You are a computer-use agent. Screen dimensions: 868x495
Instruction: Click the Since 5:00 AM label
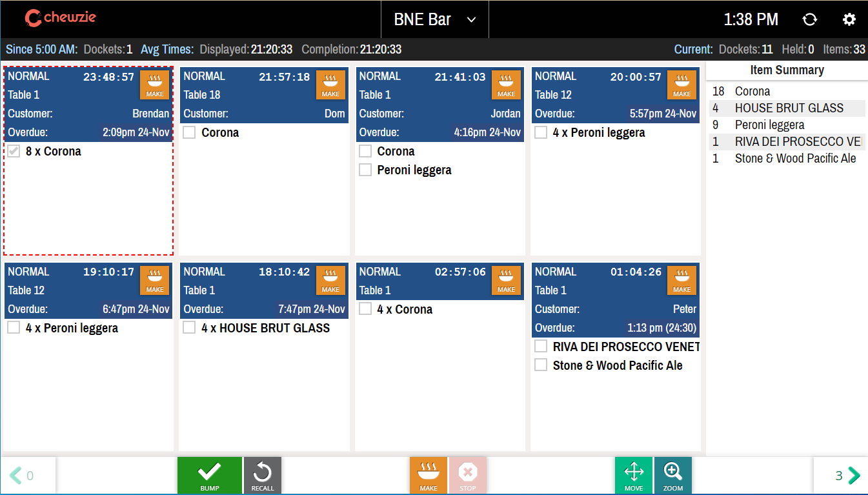[x=42, y=49]
